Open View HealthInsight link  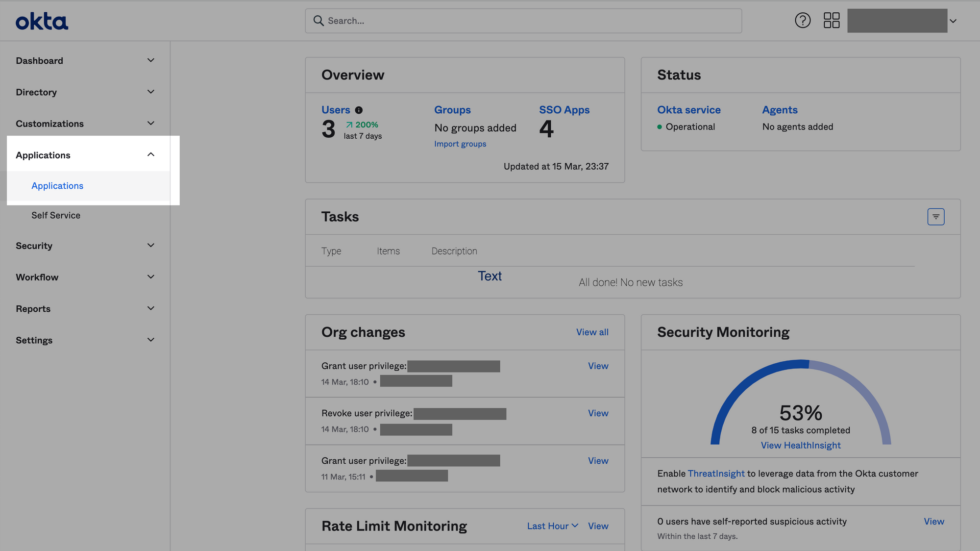pos(801,445)
